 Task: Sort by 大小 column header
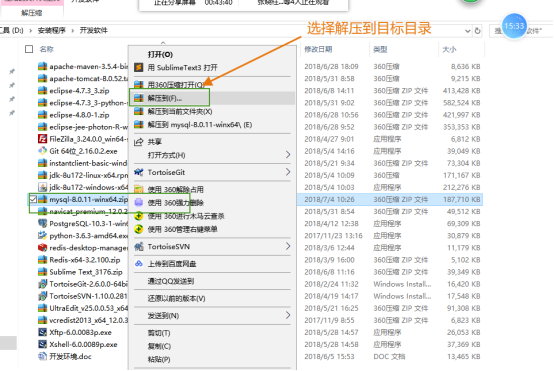pos(449,49)
